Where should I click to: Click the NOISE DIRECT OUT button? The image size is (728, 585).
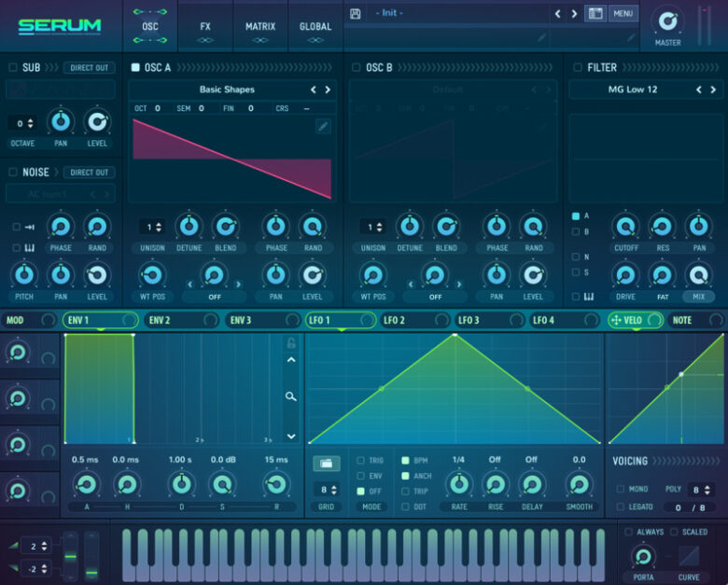click(x=90, y=173)
